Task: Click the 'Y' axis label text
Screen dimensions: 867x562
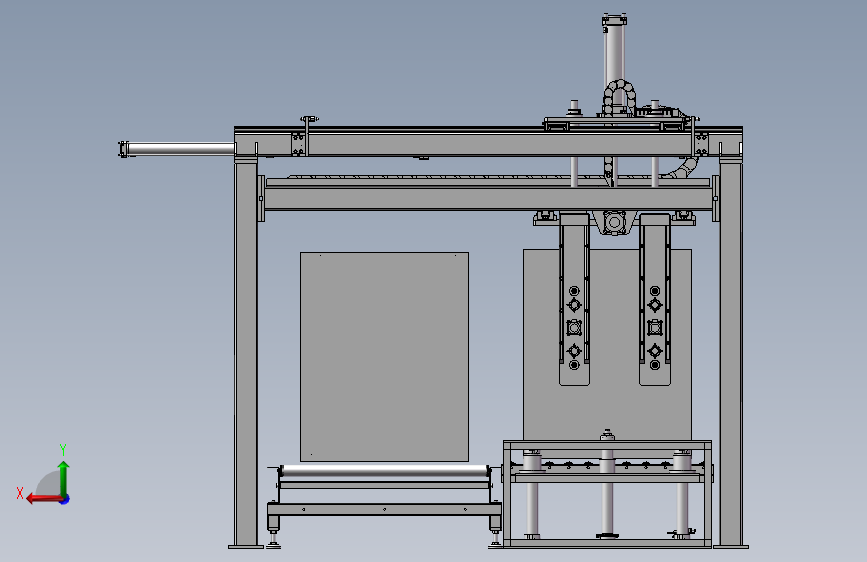Action: pyautogui.click(x=63, y=450)
